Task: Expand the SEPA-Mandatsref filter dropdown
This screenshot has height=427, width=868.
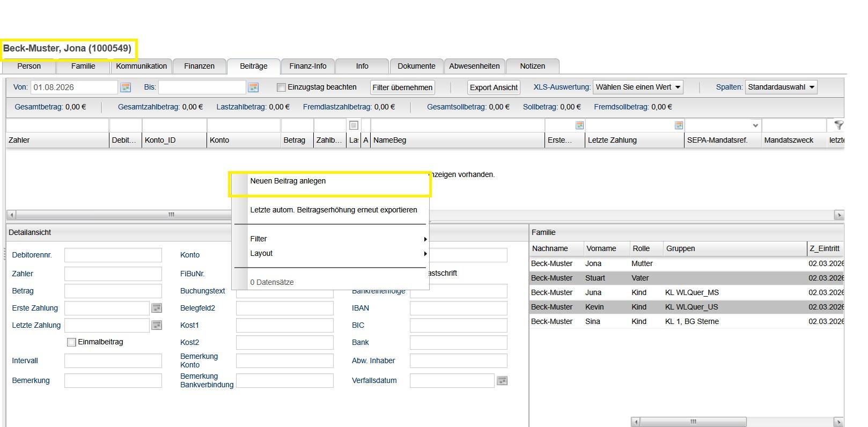Action: [755, 126]
